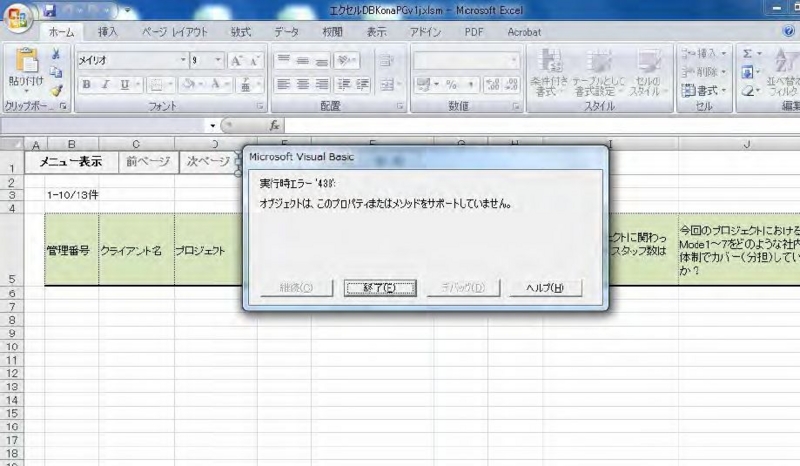
Task: Click the Insert Function fx icon
Action: pos(274,125)
